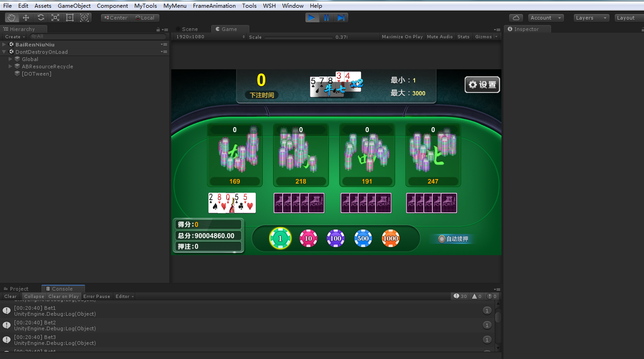Expand the BaiRenNiuNiu scene node

click(x=4, y=45)
